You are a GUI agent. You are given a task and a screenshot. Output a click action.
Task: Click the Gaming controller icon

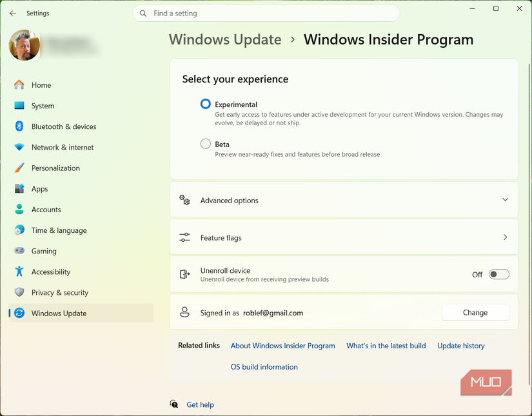[19, 250]
